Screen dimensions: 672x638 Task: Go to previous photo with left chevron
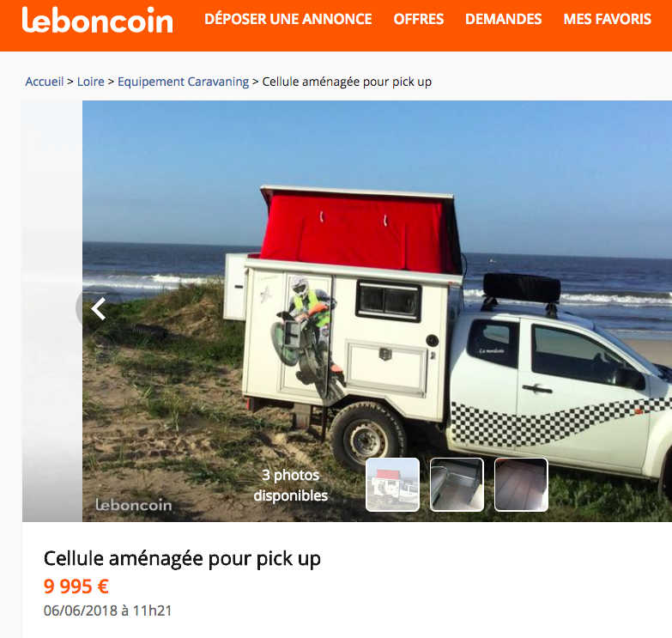pyautogui.click(x=99, y=309)
